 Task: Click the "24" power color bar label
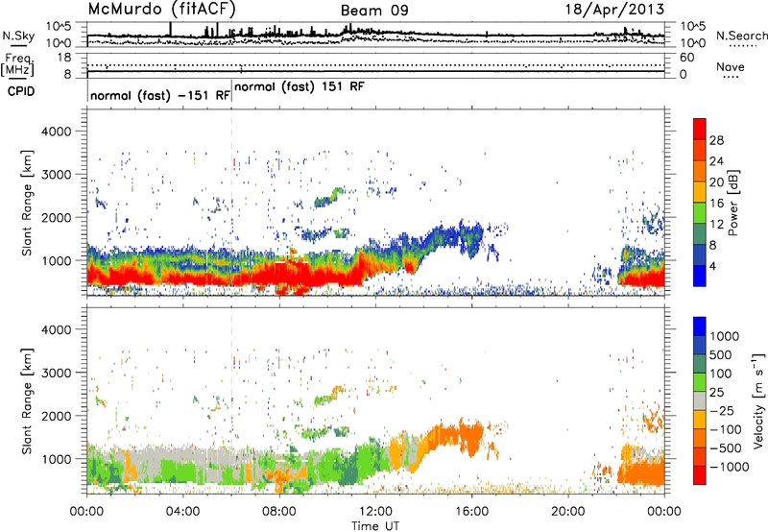click(716, 161)
